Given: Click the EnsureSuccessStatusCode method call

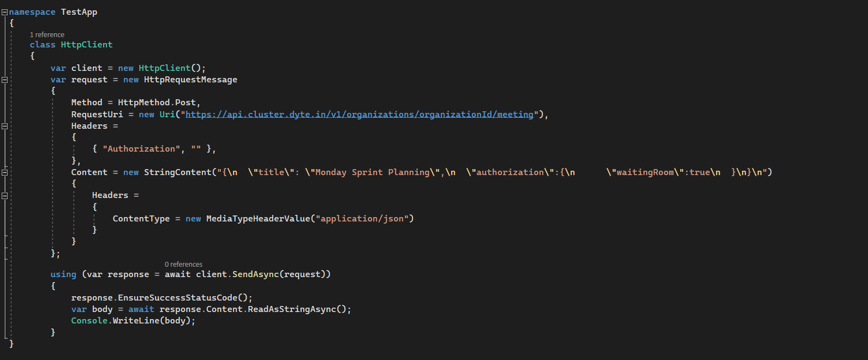Looking at the screenshot, I should pyautogui.click(x=177, y=298).
